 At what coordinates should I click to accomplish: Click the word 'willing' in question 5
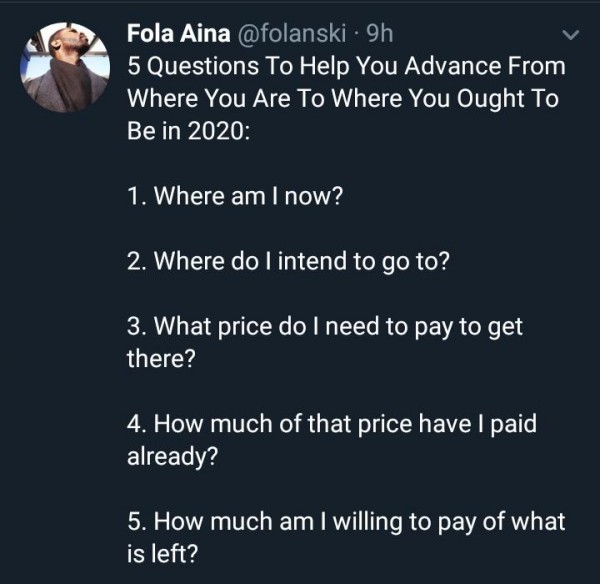(367, 522)
